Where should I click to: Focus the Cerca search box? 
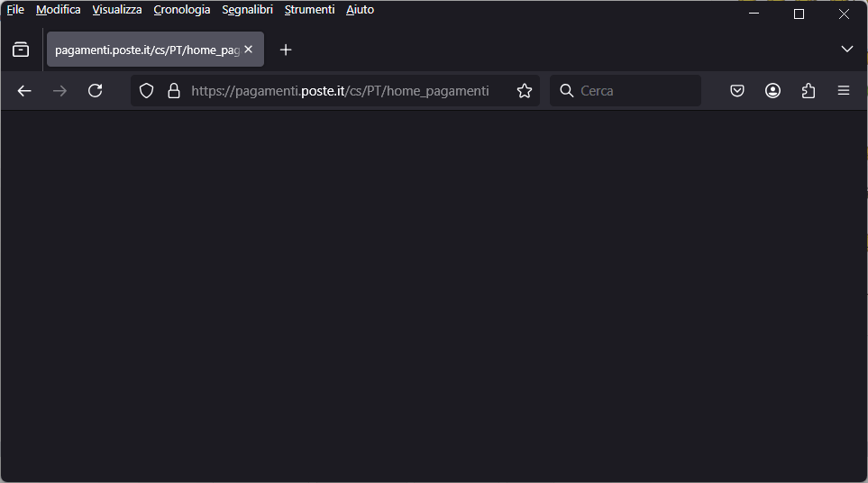coord(626,91)
